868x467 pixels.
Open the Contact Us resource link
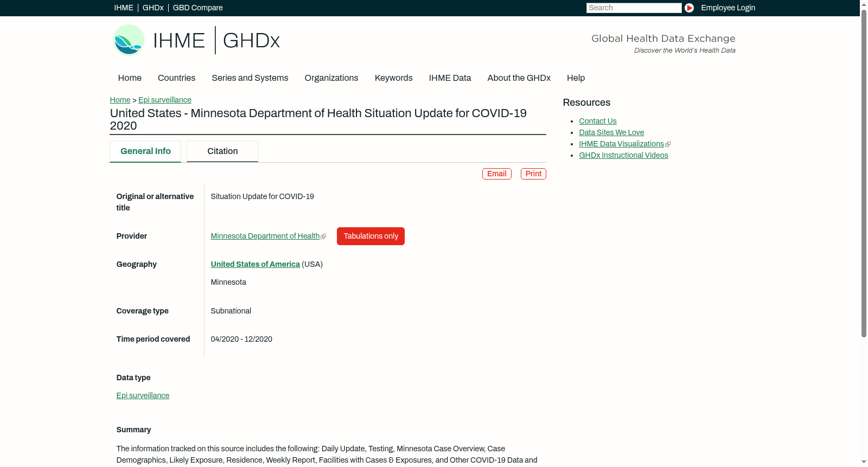598,121
